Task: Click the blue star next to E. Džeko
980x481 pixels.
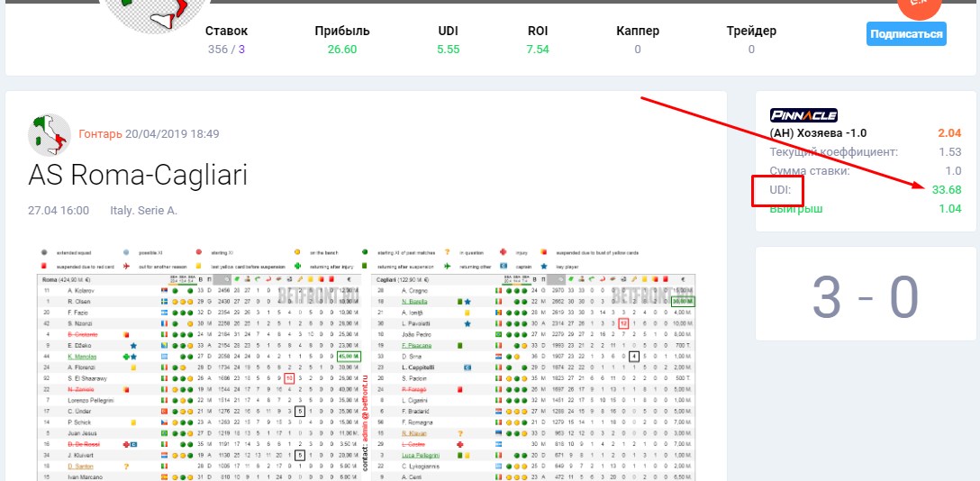Action: pyautogui.click(x=132, y=345)
